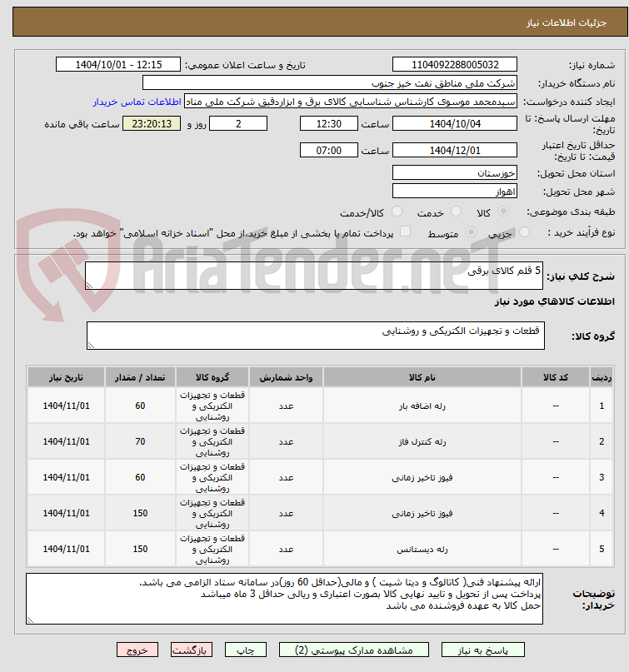This screenshot has height=672, width=629.
Task: Click the شماره نیاز number field
Action: (455, 65)
